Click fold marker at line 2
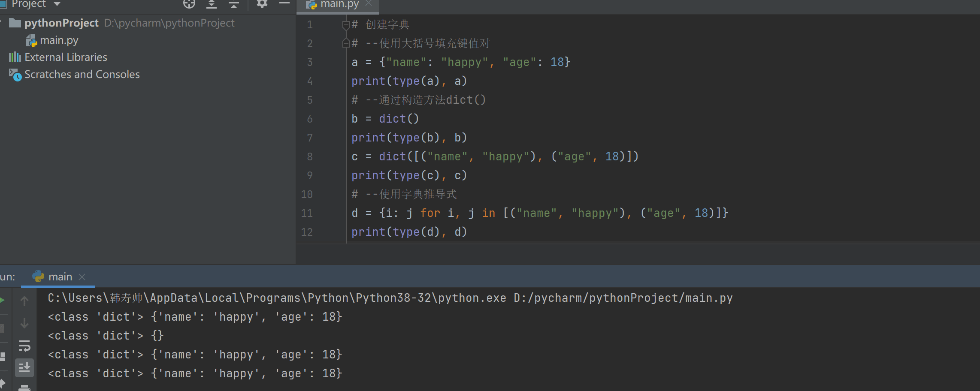The height and width of the screenshot is (391, 980). [x=346, y=43]
